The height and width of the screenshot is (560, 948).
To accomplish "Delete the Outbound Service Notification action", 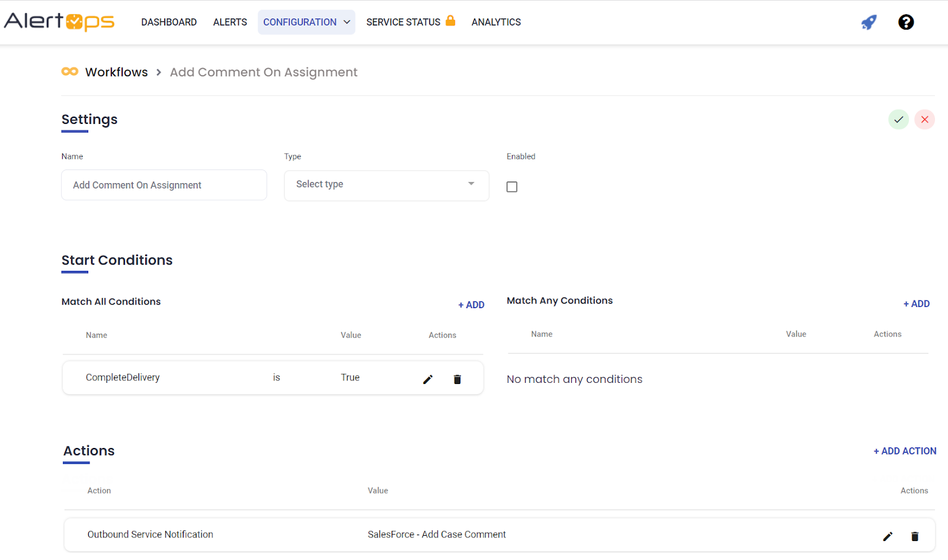I will (x=914, y=536).
